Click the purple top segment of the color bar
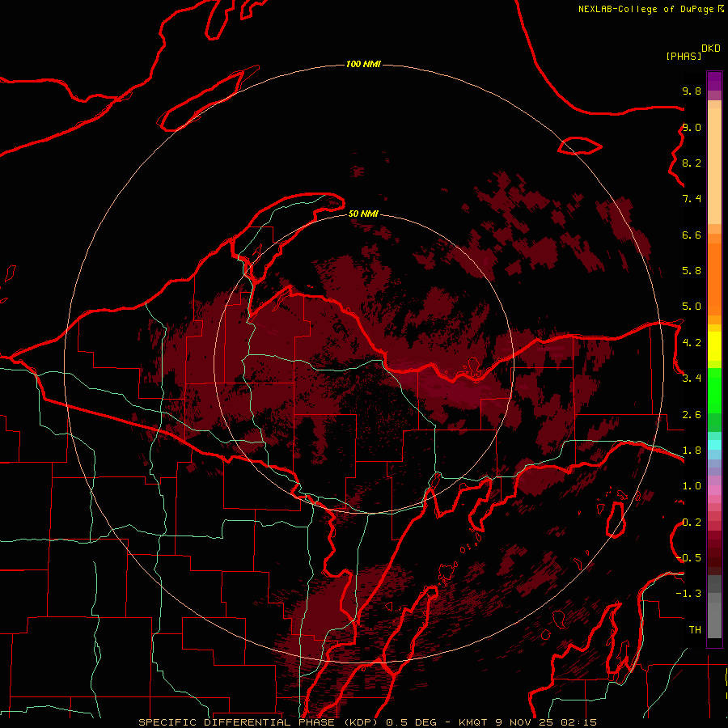This screenshot has width=728, height=728. coord(714,81)
